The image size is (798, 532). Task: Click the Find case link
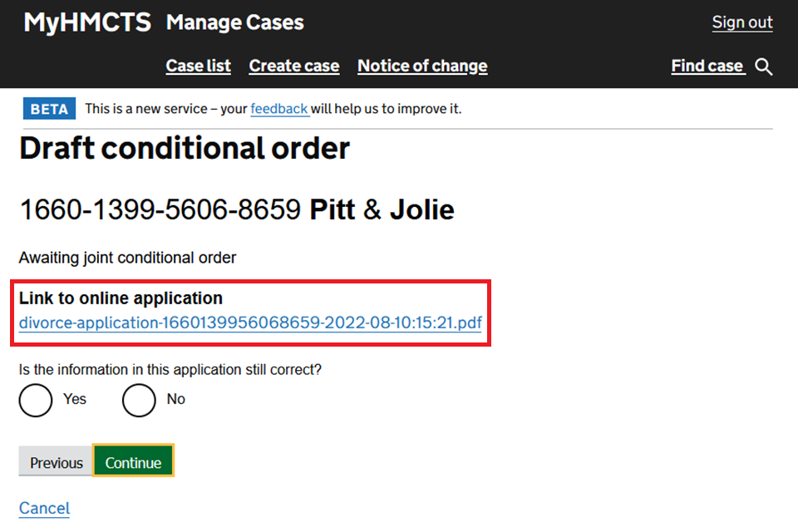pyautogui.click(x=707, y=66)
